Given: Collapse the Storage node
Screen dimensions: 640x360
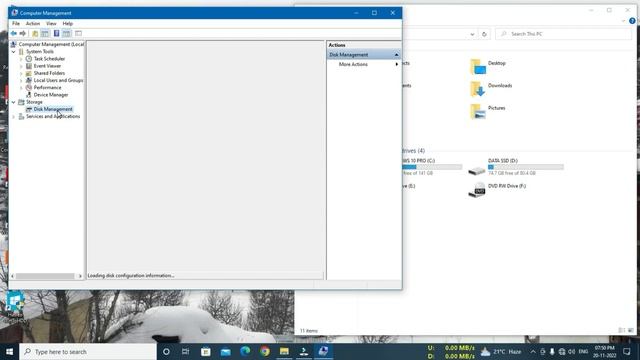Looking at the screenshot, I should [x=13, y=102].
